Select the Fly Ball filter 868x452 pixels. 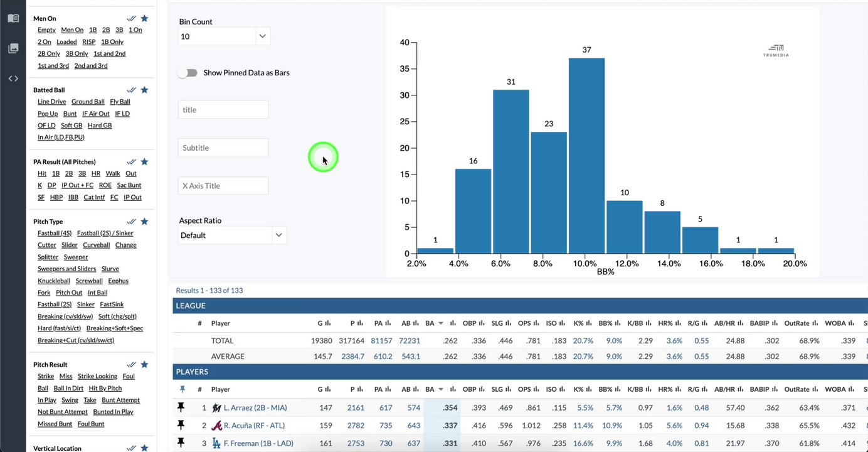pyautogui.click(x=120, y=102)
